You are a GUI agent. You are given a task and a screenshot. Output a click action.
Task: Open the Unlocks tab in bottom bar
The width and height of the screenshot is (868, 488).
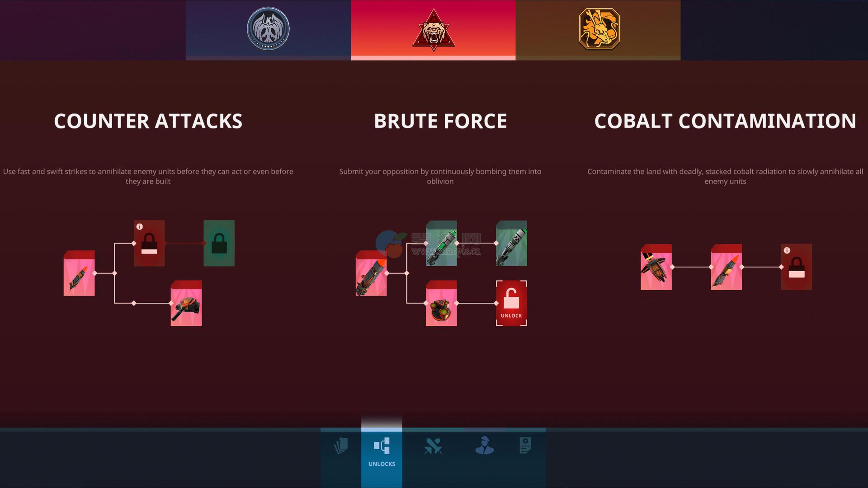[x=382, y=452]
